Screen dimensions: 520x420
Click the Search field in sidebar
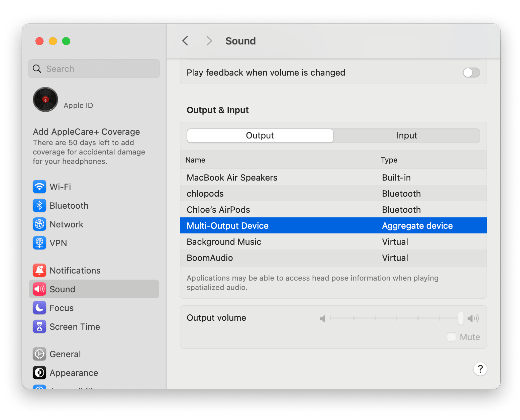pos(94,69)
